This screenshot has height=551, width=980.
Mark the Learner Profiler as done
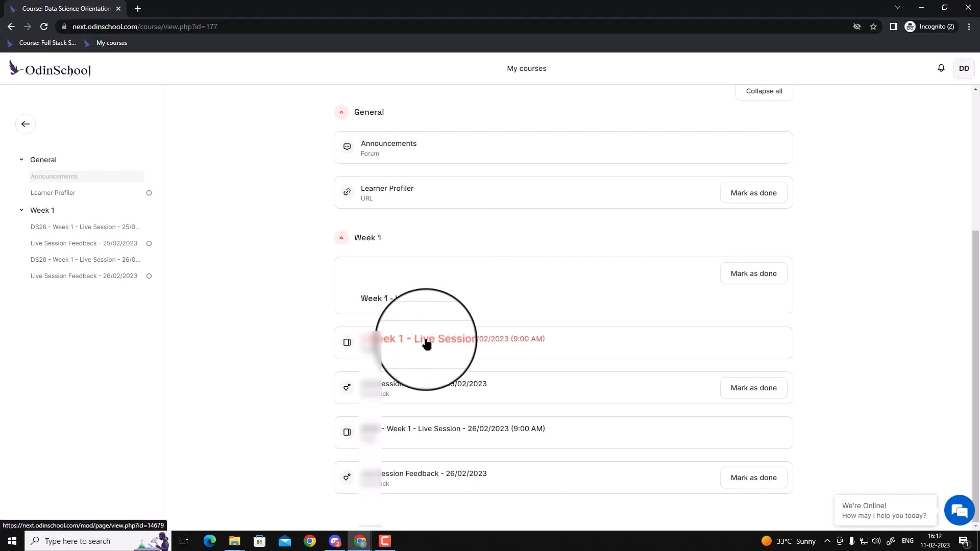coord(754,192)
